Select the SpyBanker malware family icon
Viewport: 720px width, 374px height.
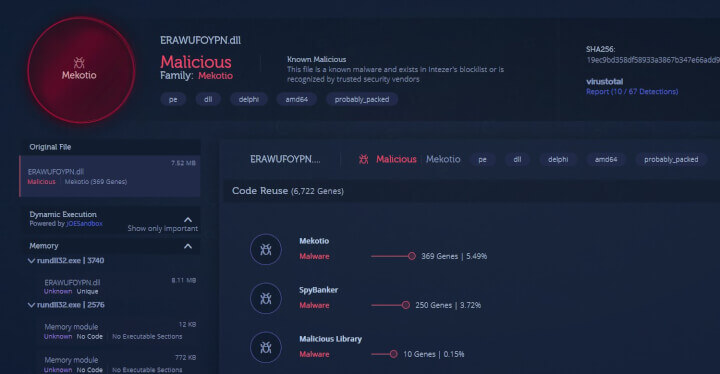pyautogui.click(x=265, y=299)
